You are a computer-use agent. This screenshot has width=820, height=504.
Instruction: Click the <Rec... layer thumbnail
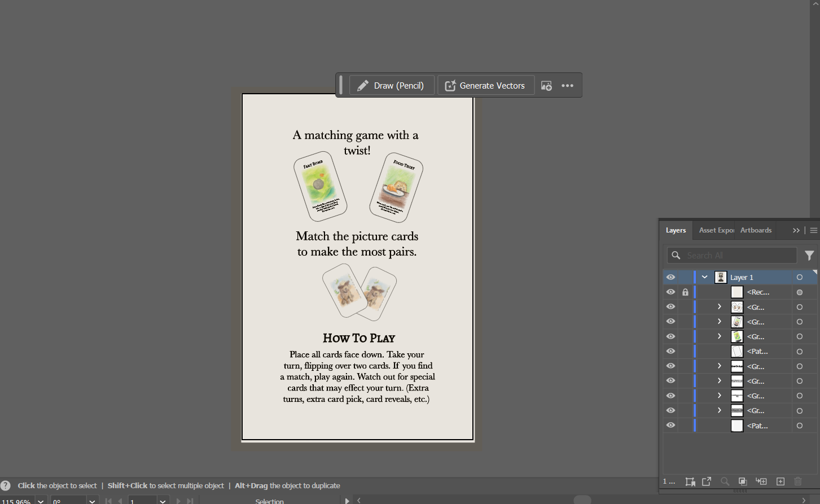tap(737, 292)
